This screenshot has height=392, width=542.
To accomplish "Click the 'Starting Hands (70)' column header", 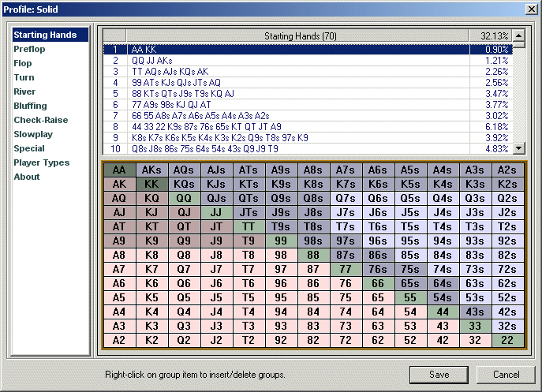I will pyautogui.click(x=297, y=36).
